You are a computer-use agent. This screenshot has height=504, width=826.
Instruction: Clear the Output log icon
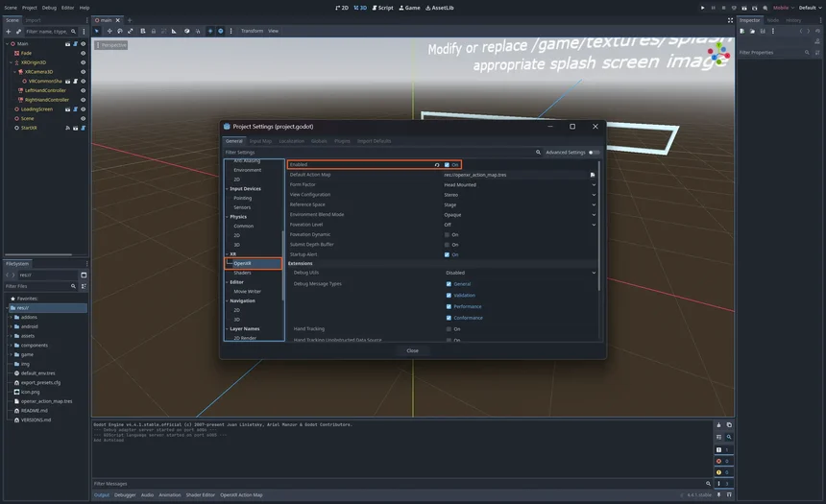pos(718,425)
